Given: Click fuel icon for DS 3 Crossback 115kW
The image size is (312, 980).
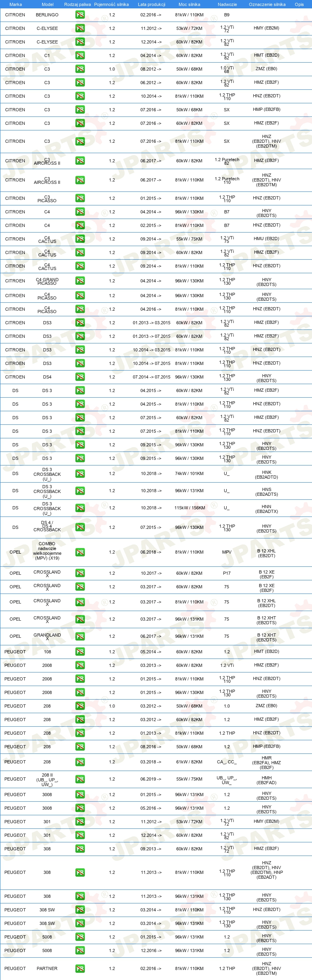Looking at the screenshot, I should (80, 508).
